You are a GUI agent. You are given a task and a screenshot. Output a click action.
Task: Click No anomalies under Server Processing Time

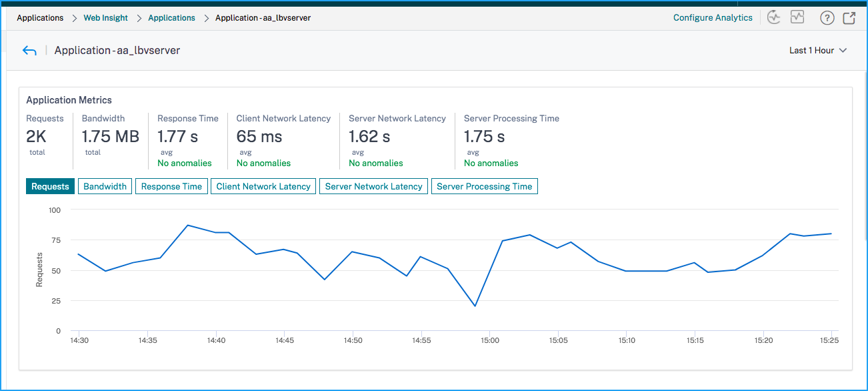(491, 163)
